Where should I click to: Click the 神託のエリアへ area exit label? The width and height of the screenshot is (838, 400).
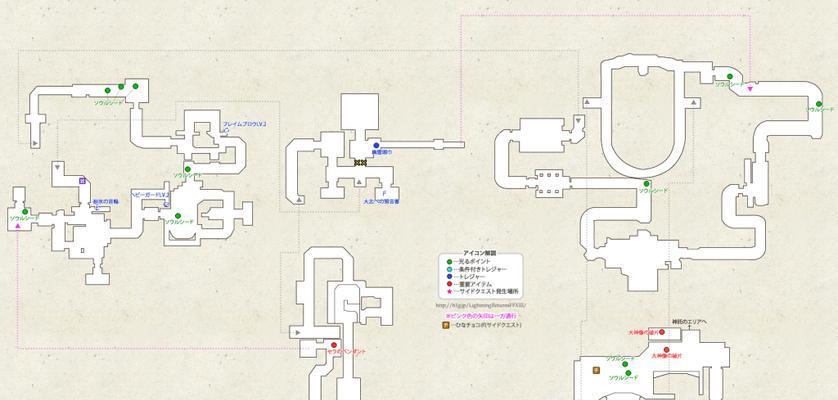[x=689, y=321]
